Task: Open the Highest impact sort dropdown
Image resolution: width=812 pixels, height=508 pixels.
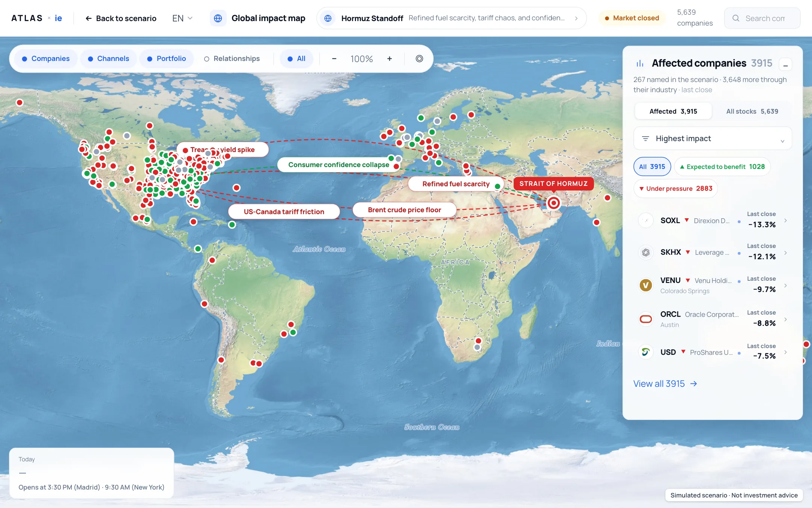Action: (713, 138)
